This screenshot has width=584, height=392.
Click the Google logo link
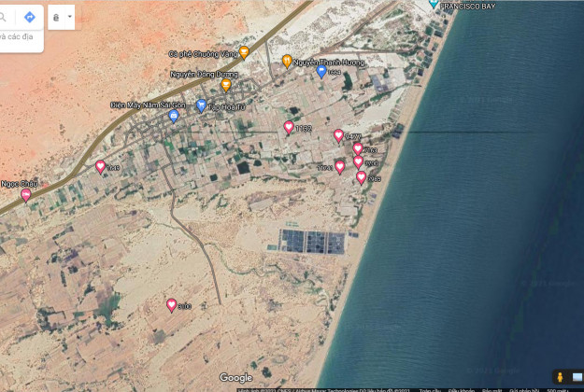click(x=235, y=377)
